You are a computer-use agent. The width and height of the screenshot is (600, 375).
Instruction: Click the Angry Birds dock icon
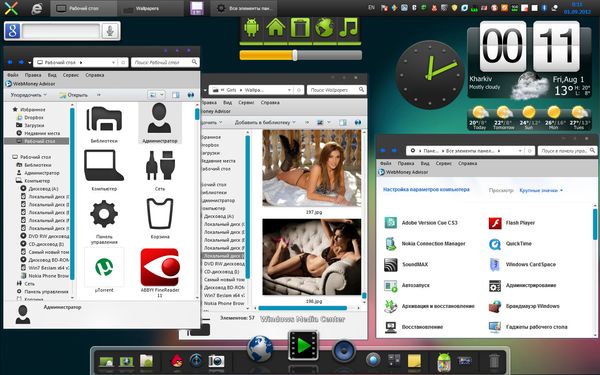[176, 360]
